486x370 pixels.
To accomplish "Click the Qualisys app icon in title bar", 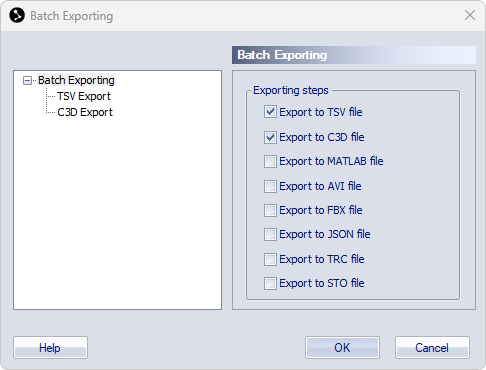I will (17, 15).
